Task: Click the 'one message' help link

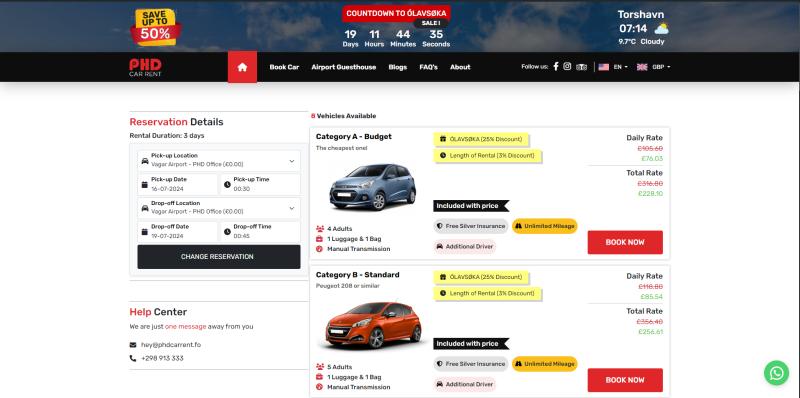Action: (x=185, y=327)
